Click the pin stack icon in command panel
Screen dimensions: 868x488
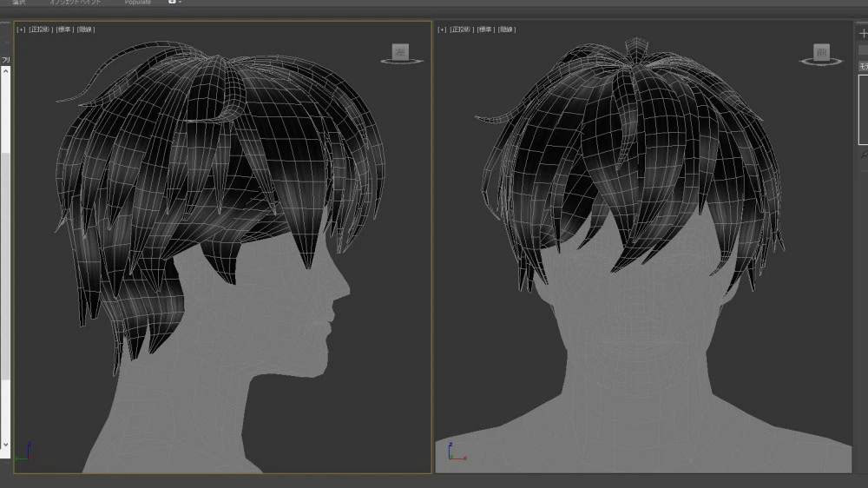(865, 155)
